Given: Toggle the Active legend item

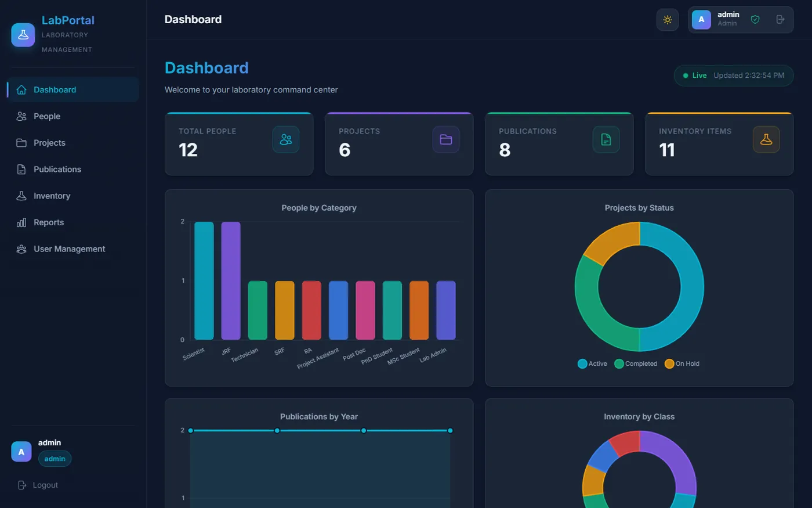Looking at the screenshot, I should point(593,364).
